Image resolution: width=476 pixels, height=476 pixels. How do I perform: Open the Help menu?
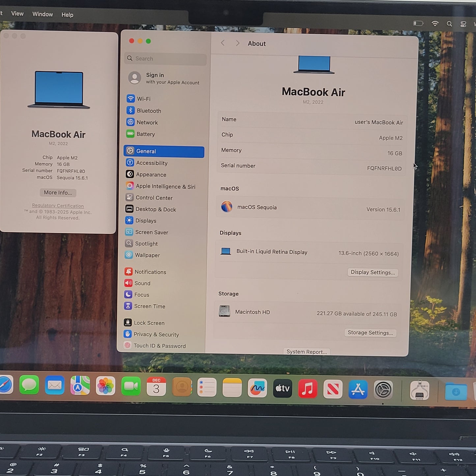point(67,15)
